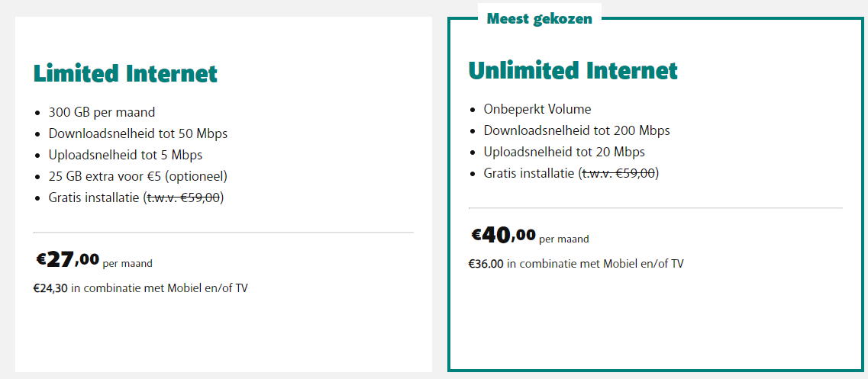Select the Meest gekozen badge
The image size is (868, 379).
coord(540,19)
